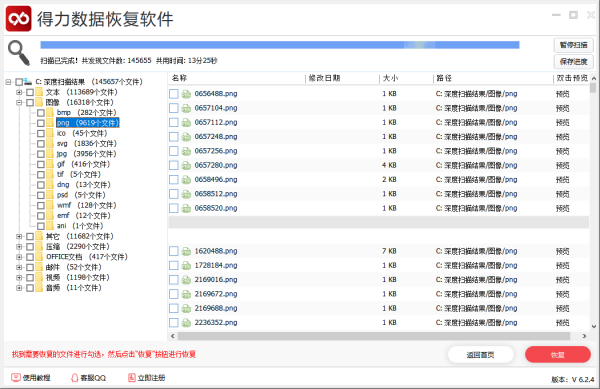Click the red app logo icon
The height and width of the screenshot is (389, 600).
click(x=18, y=18)
